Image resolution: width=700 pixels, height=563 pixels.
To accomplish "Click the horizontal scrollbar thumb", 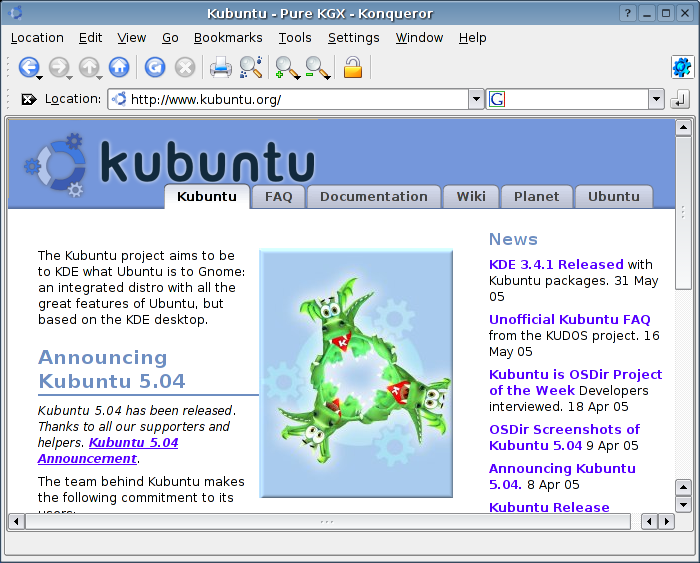I will (328, 521).
